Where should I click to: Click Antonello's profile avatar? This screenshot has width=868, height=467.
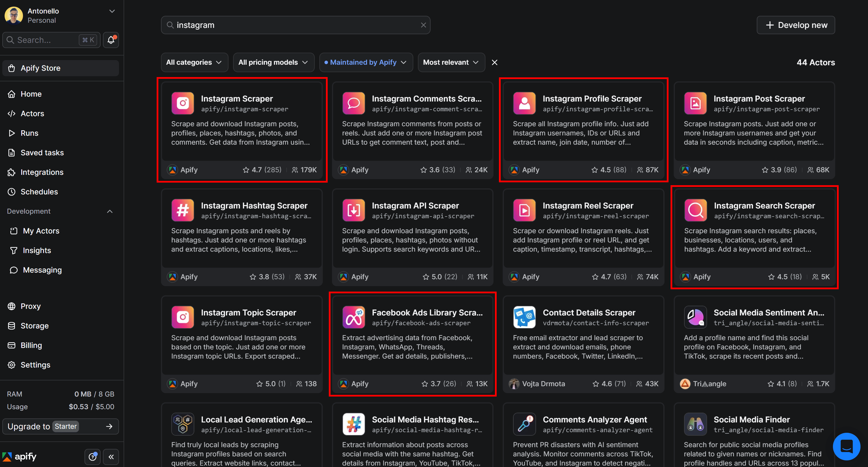(14, 15)
